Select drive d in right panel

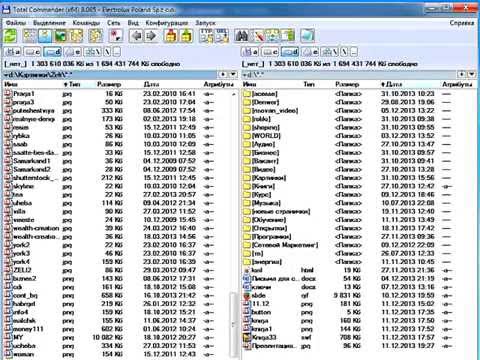pos(290,52)
